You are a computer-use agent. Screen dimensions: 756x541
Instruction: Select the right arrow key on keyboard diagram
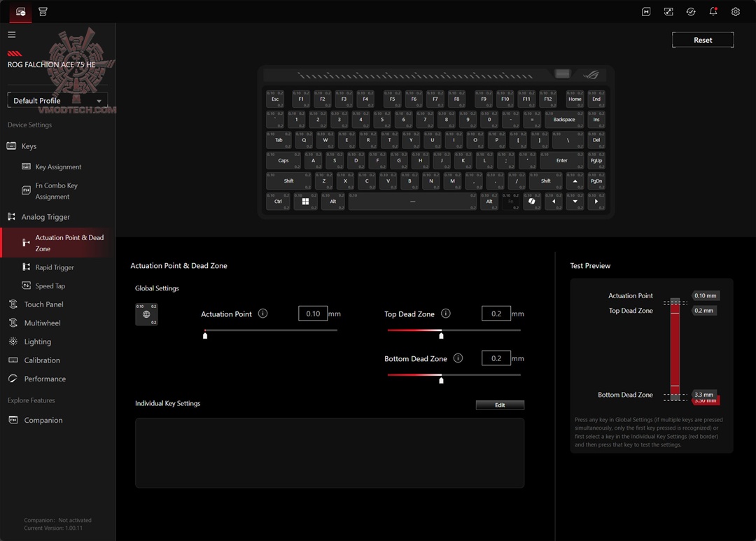596,201
